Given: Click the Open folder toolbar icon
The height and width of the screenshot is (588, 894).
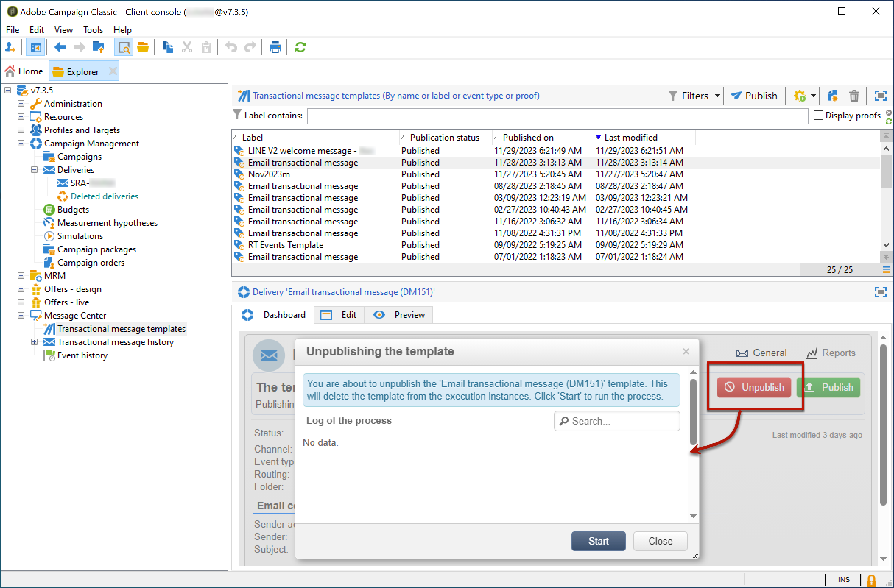Looking at the screenshot, I should (x=143, y=47).
